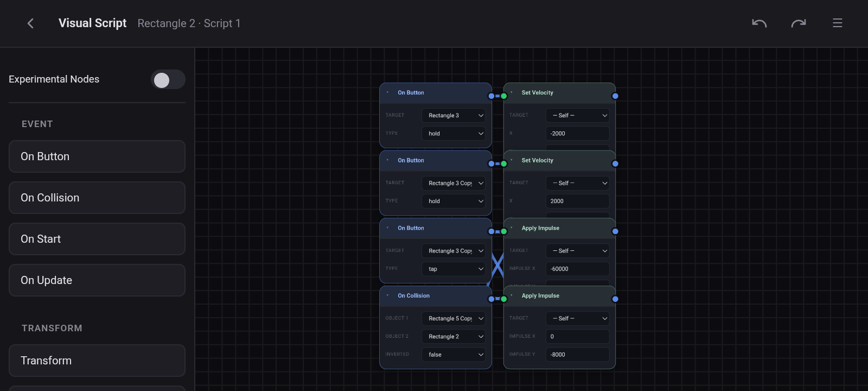Collapse the On Collision node on the canvas
This screenshot has width=868, height=391.
387,295
